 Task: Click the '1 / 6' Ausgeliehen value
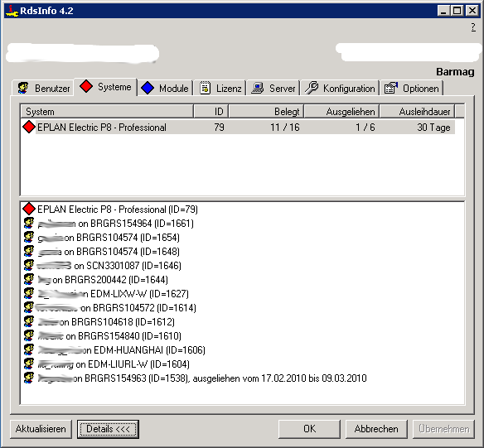click(x=365, y=128)
